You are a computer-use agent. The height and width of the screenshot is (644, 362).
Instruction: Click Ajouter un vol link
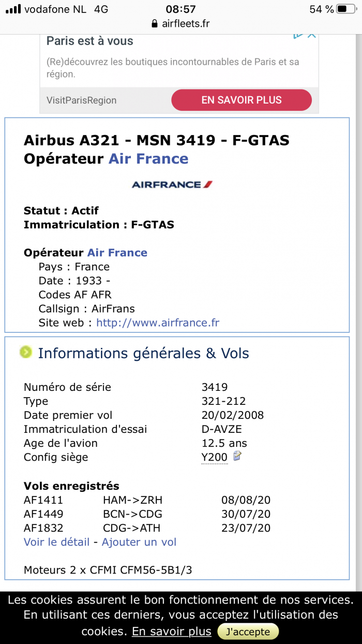pyautogui.click(x=139, y=542)
